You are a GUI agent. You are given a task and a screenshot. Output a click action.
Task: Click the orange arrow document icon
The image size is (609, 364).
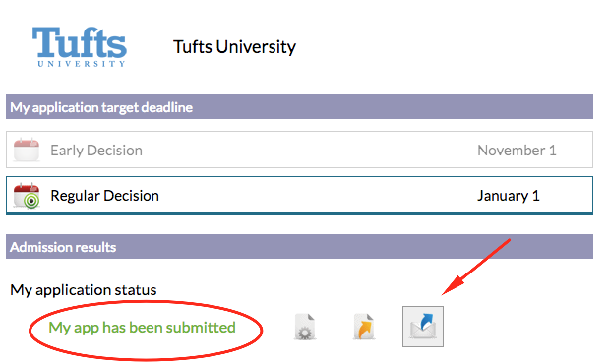[364, 327]
